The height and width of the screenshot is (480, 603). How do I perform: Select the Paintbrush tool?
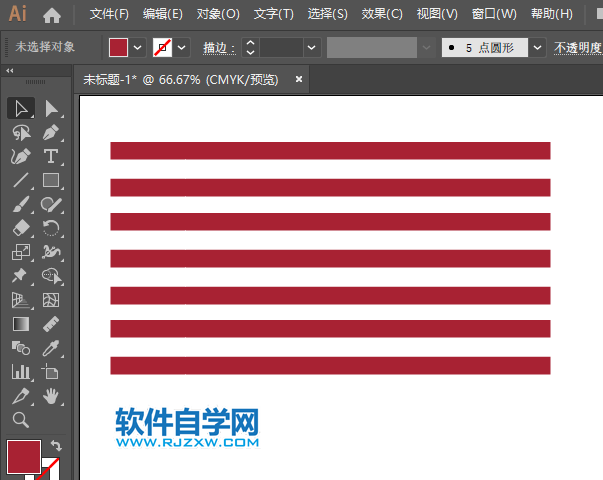[x=21, y=204]
